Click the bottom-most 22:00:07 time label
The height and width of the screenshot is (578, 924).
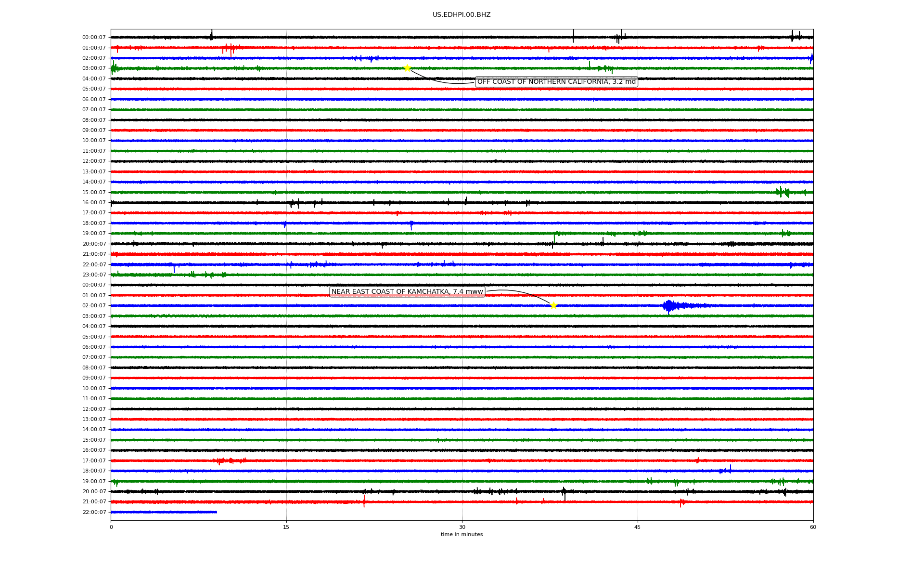pos(94,512)
